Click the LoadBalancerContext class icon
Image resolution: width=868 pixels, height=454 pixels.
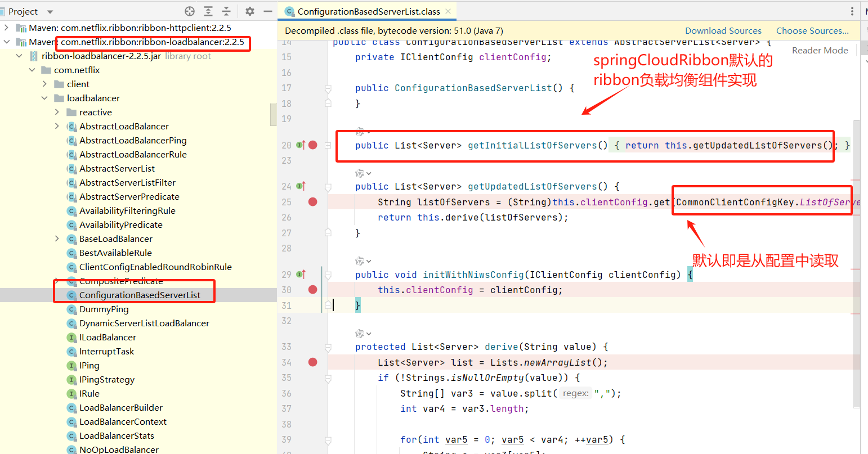pos(71,421)
